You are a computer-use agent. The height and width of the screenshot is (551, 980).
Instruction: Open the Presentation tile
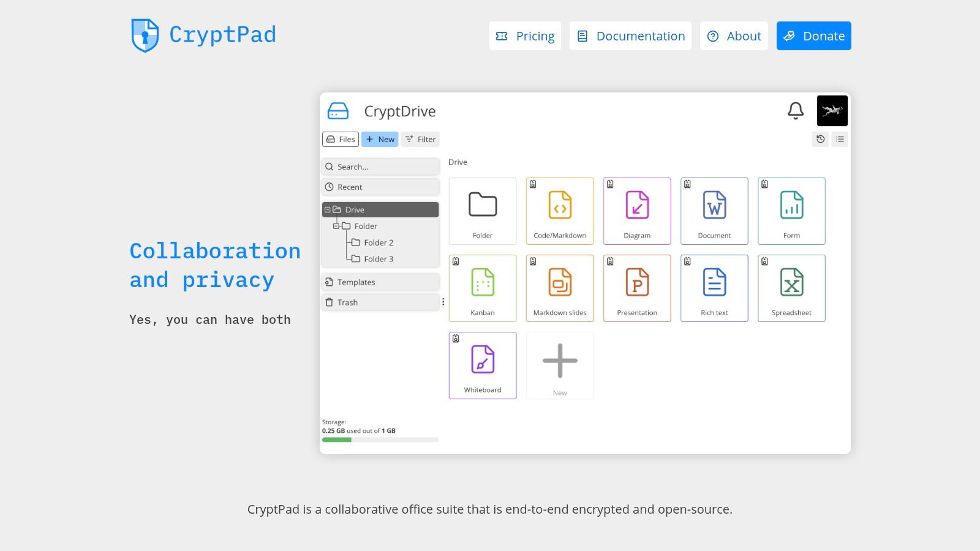[x=637, y=288]
